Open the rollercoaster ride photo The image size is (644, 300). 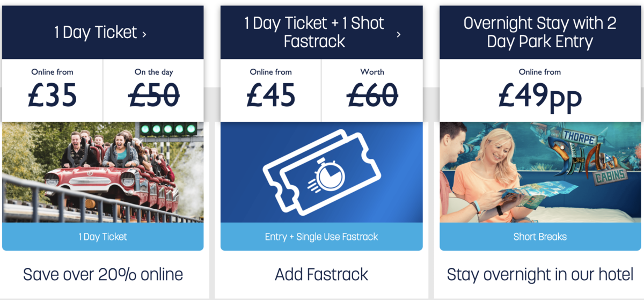coord(103,172)
